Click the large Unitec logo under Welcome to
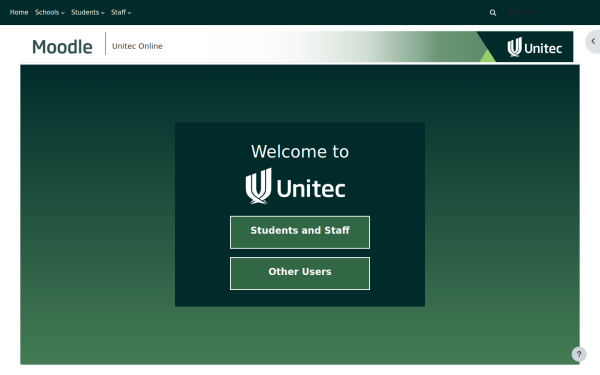Image resolution: width=600 pixels, height=375 pixels. (x=295, y=186)
